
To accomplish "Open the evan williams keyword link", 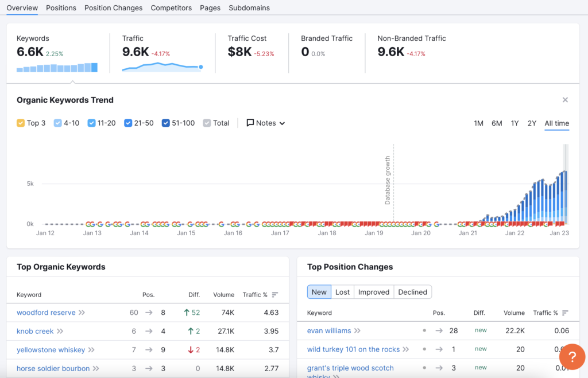I will point(329,331).
